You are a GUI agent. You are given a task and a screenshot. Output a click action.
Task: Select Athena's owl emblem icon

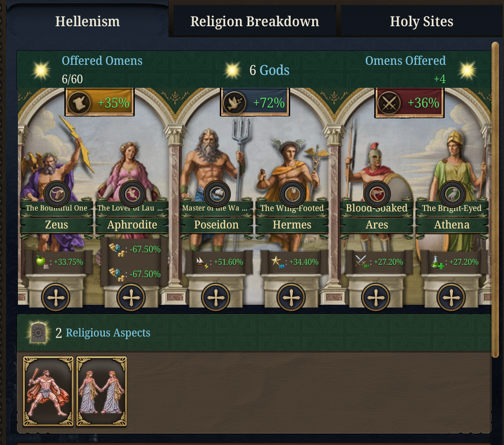pyautogui.click(x=452, y=194)
